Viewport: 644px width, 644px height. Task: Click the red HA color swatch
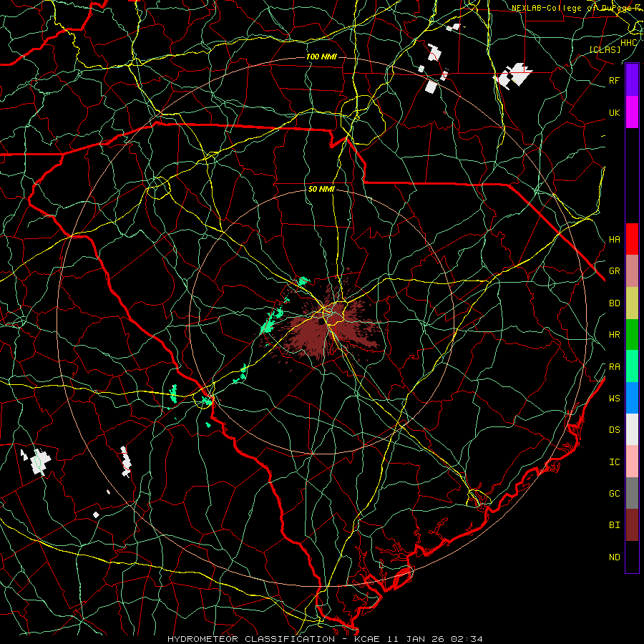coord(632,239)
